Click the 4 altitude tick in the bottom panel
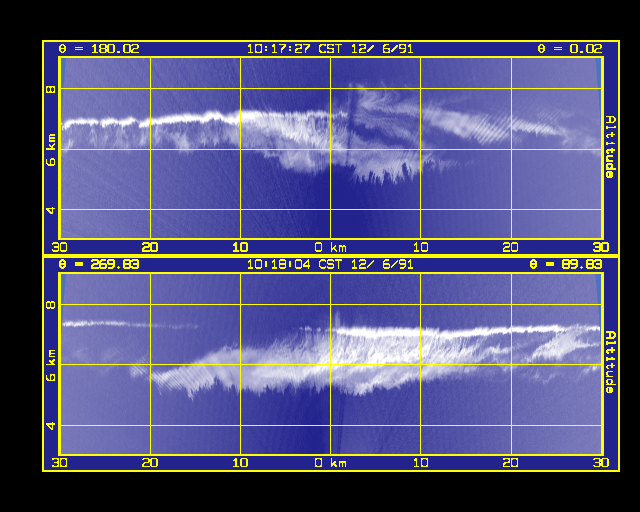640x512 pixels. point(51,426)
